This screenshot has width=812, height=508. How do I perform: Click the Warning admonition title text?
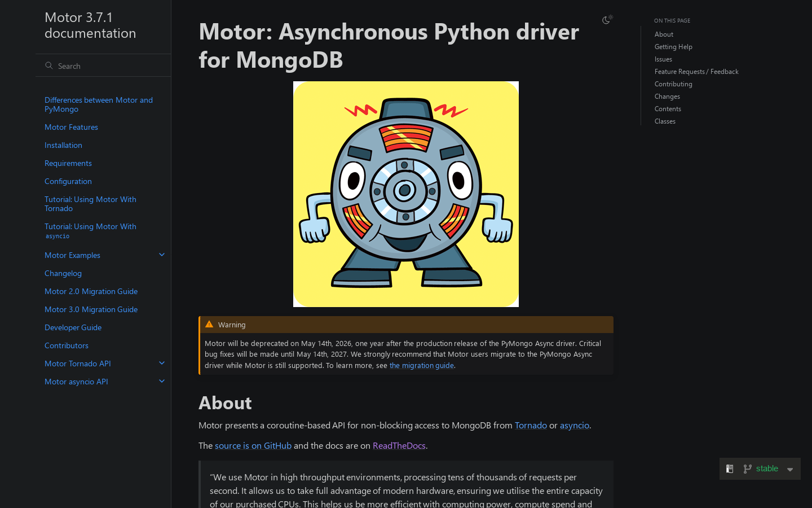(232, 325)
